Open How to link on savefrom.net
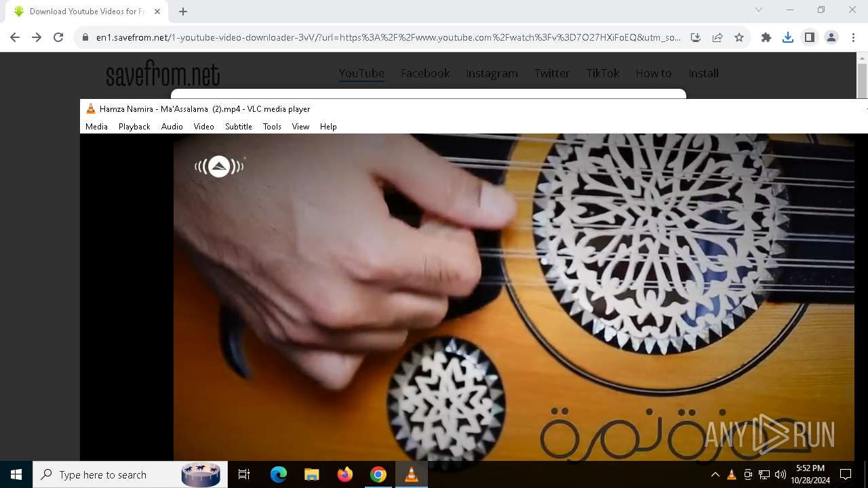The width and height of the screenshot is (868, 488). coord(654,73)
